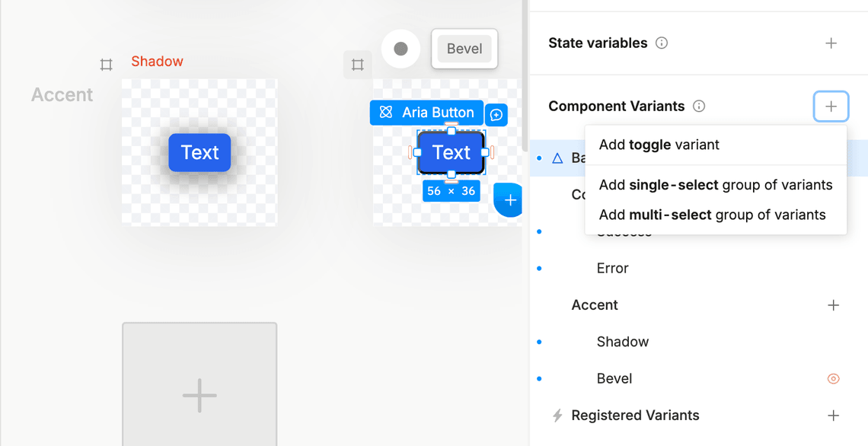
Task: Add a new state variable
Action: pos(831,43)
